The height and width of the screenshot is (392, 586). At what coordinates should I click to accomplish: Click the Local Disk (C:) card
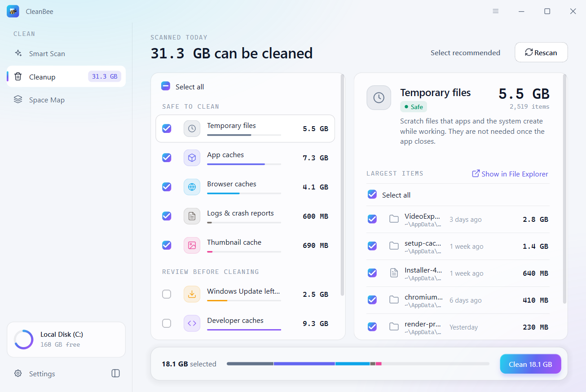point(66,339)
